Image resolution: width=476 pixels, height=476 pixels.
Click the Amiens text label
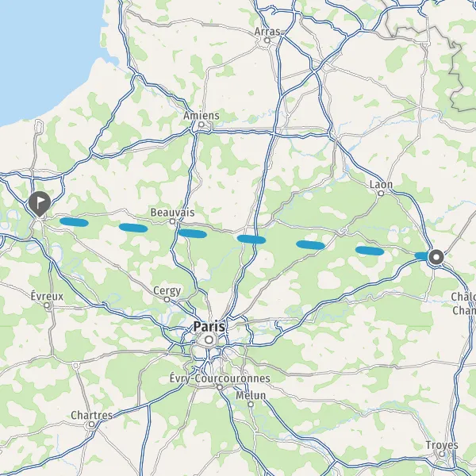[x=202, y=116]
